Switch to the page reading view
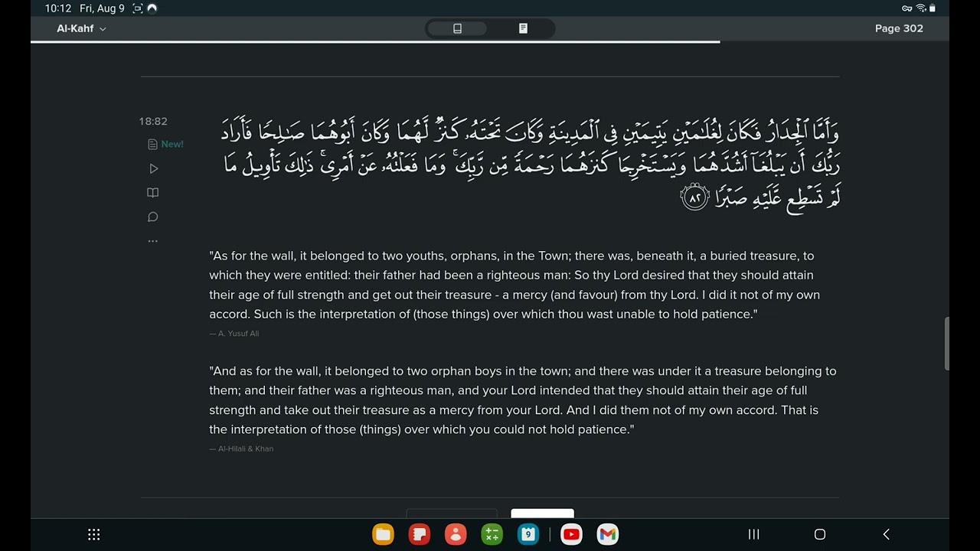This screenshot has width=980, height=551. tap(523, 28)
